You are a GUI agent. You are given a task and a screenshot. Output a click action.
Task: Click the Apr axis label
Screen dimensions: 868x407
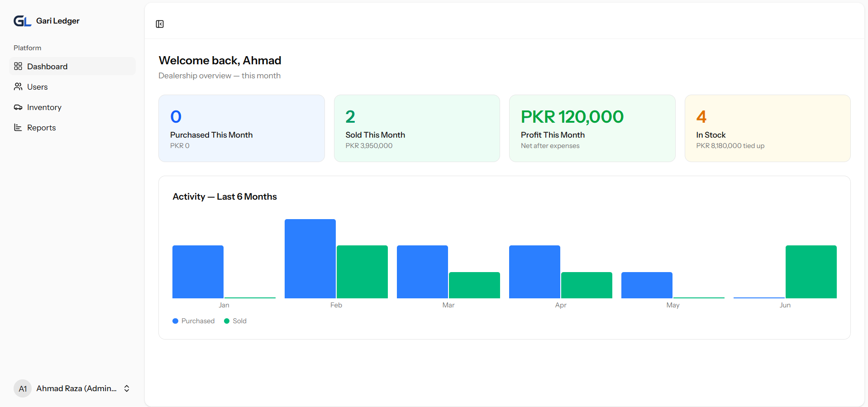coord(561,305)
